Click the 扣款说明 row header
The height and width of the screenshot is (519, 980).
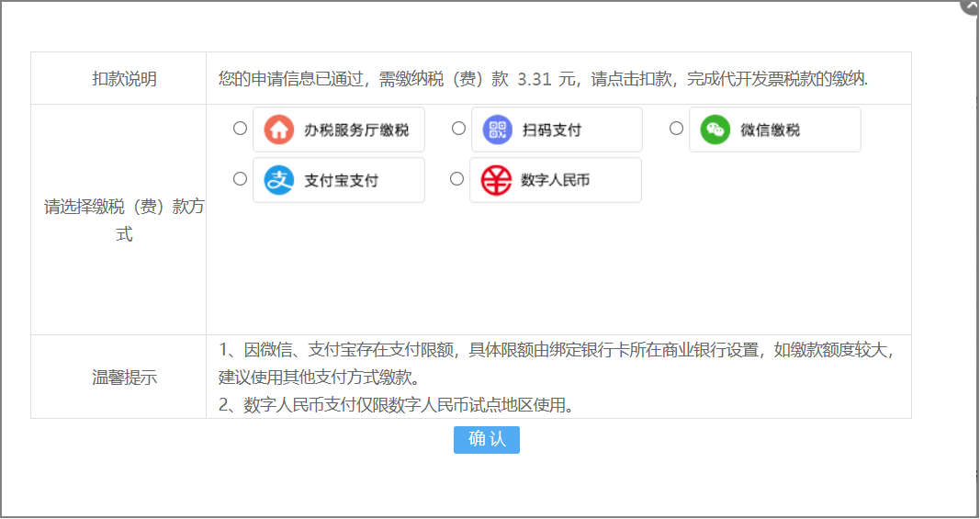118,79
